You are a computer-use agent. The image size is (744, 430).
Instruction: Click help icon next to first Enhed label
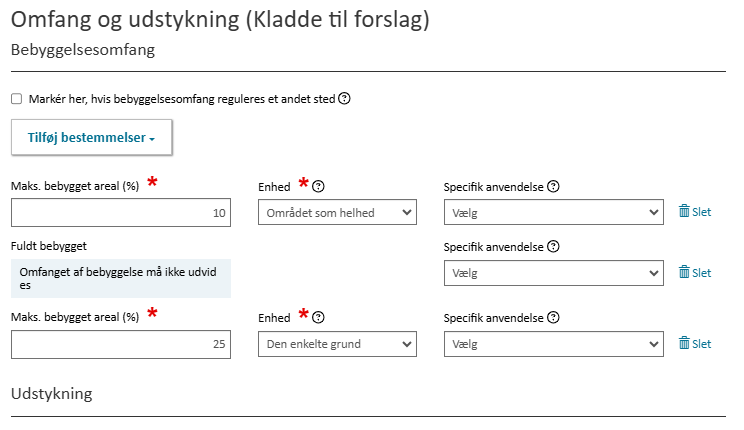click(x=318, y=187)
